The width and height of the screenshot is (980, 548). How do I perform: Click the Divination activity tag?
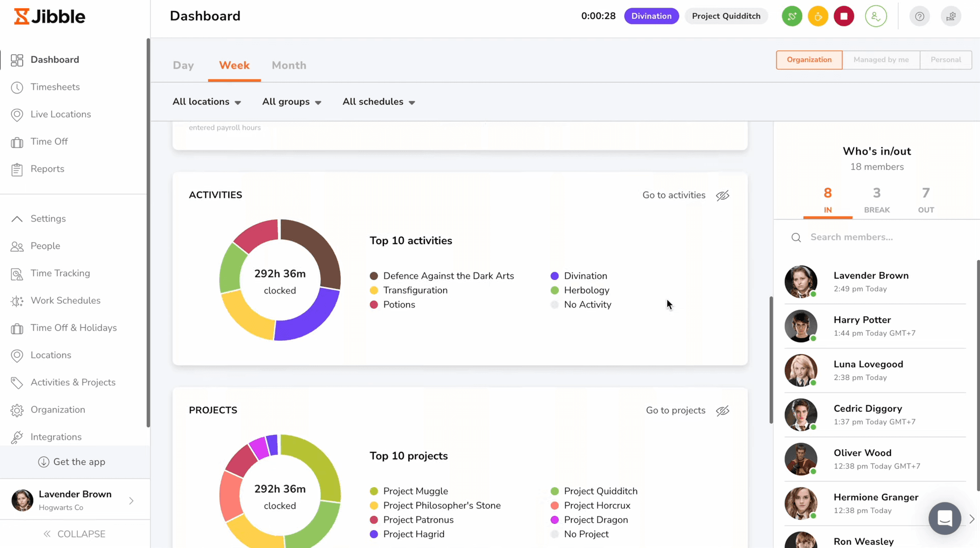tap(651, 16)
